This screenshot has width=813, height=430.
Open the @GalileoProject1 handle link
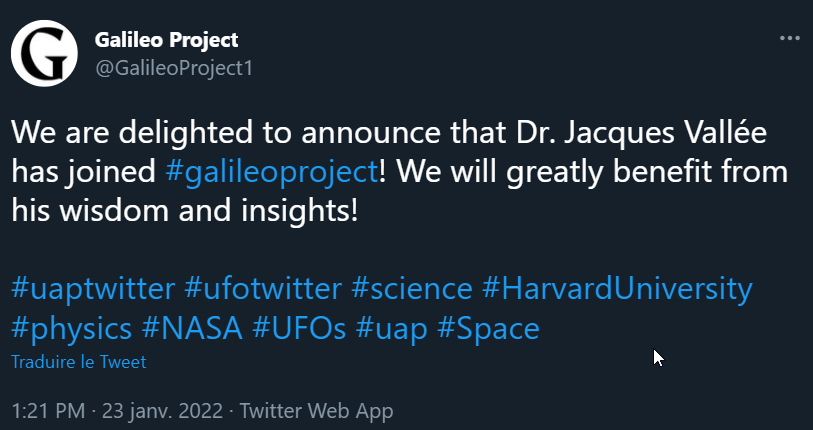tap(174, 68)
